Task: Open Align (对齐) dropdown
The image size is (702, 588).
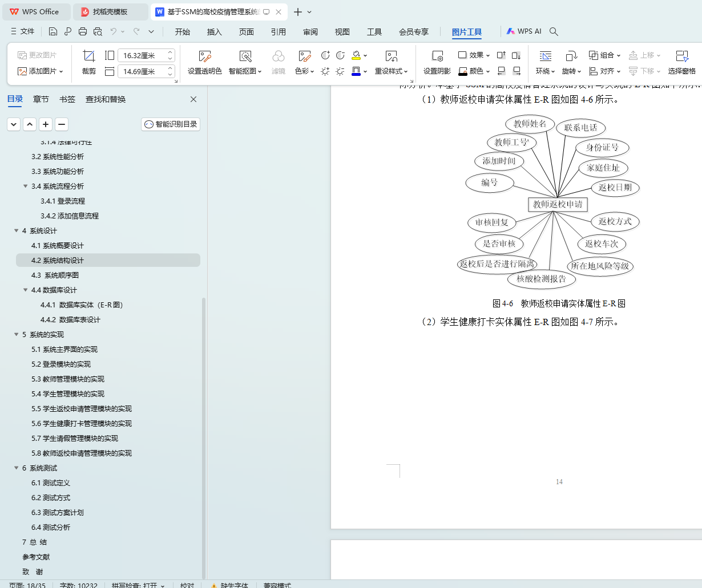Action: [x=604, y=71]
